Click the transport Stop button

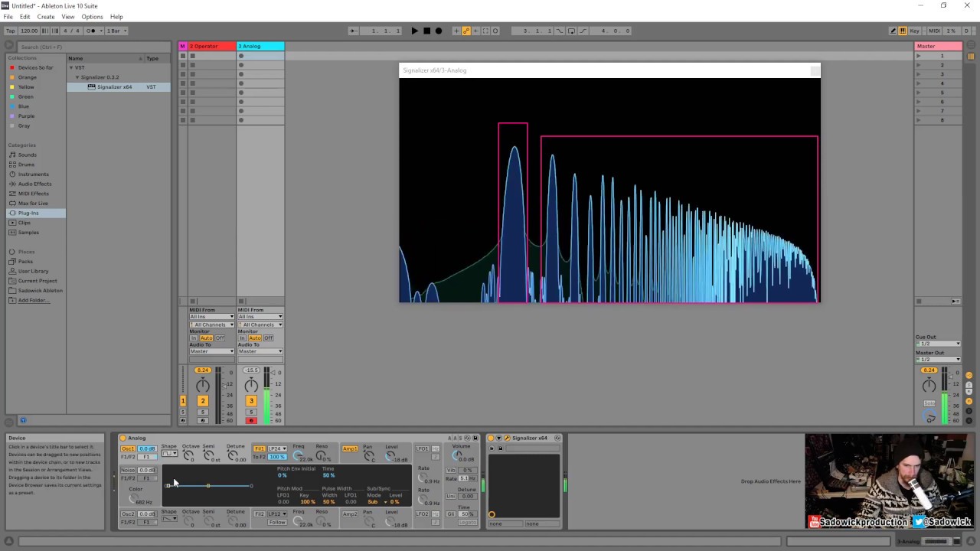coord(426,31)
